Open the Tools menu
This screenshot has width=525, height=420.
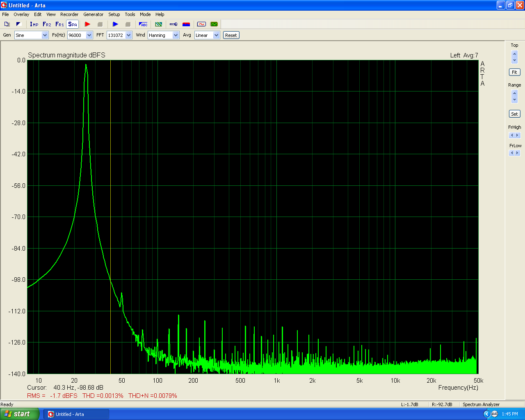[x=130, y=14]
